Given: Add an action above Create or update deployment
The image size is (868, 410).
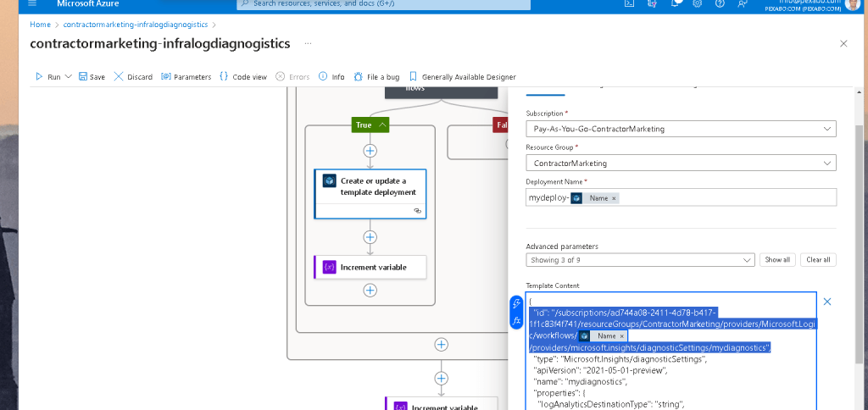Looking at the screenshot, I should [x=370, y=151].
